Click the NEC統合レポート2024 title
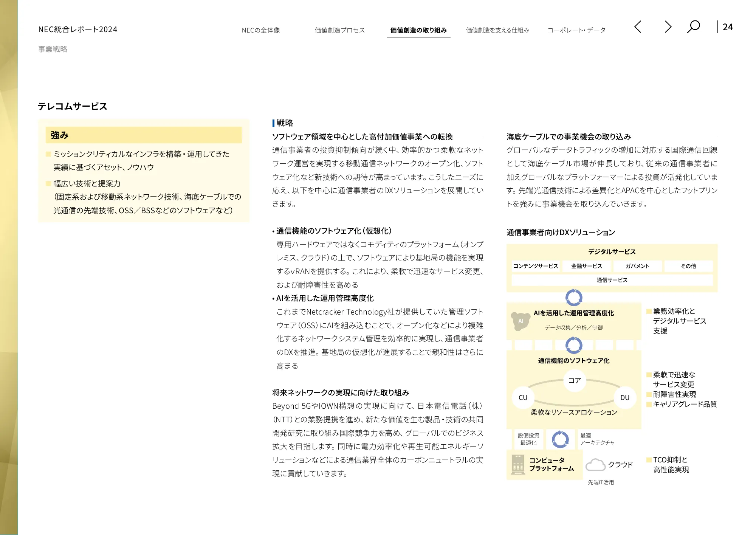This screenshot has width=756, height=535. point(78,29)
